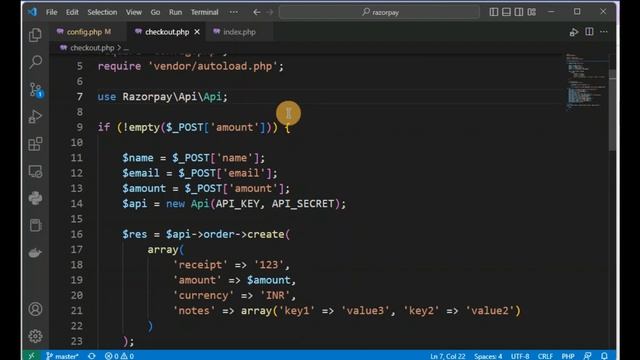The image size is (640, 360).
Task: Toggle the bottom panel layout icon
Action: pyautogui.click(x=506, y=12)
